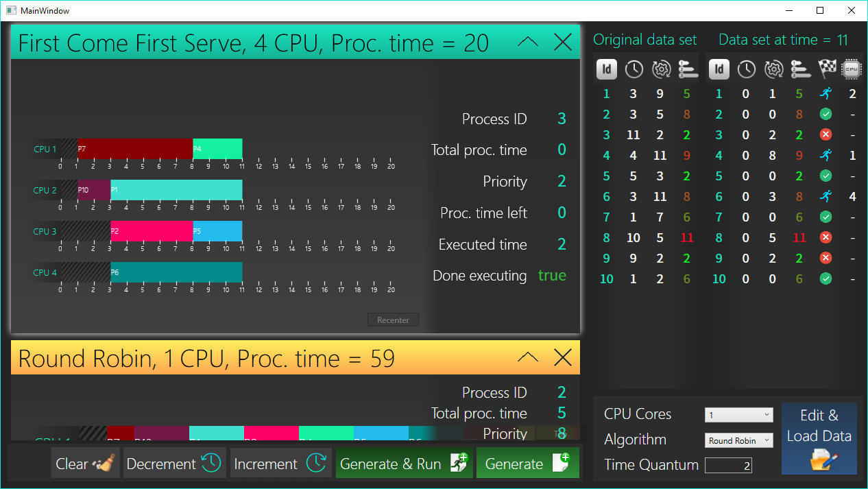The width and height of the screenshot is (868, 489).
Task: Click the Process ID value 3
Action: point(562,119)
